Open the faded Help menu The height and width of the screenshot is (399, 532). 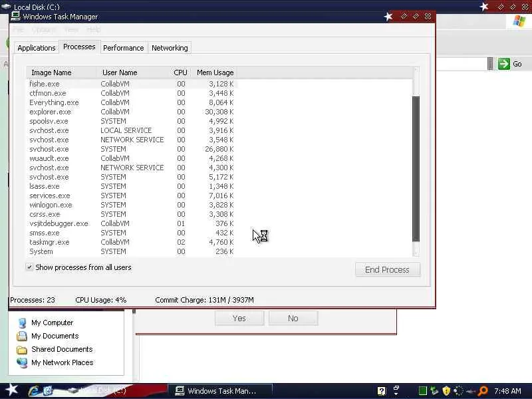[x=93, y=30]
